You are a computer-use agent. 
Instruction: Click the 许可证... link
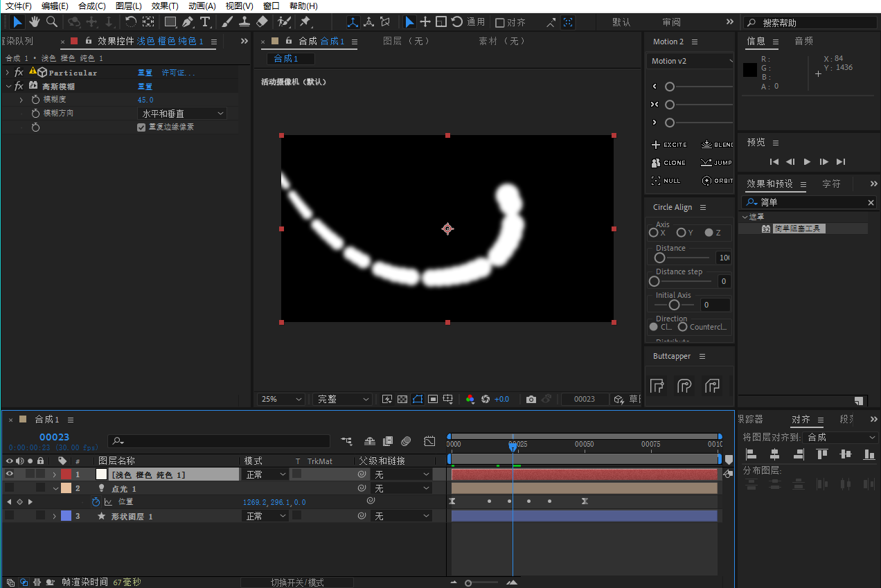[179, 73]
